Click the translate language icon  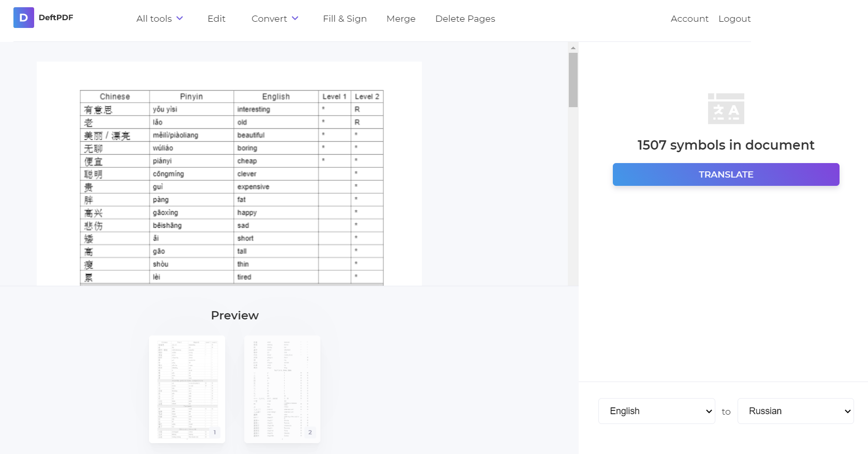click(726, 109)
